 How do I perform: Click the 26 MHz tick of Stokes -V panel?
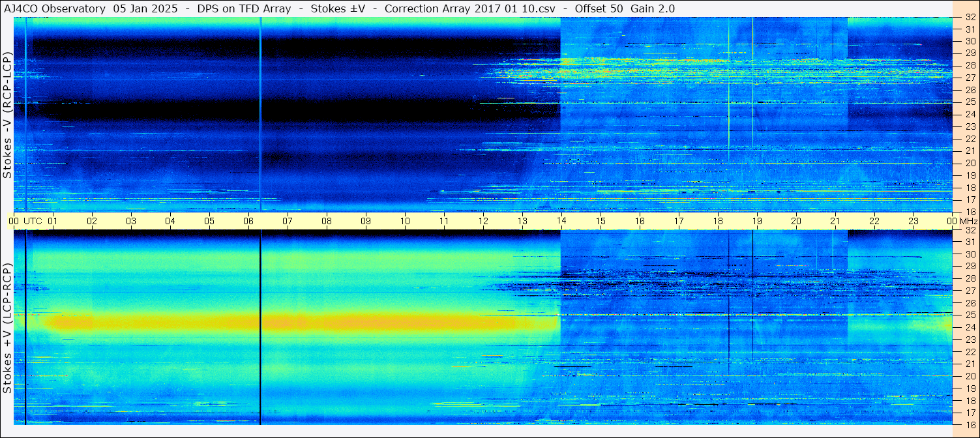click(x=970, y=90)
